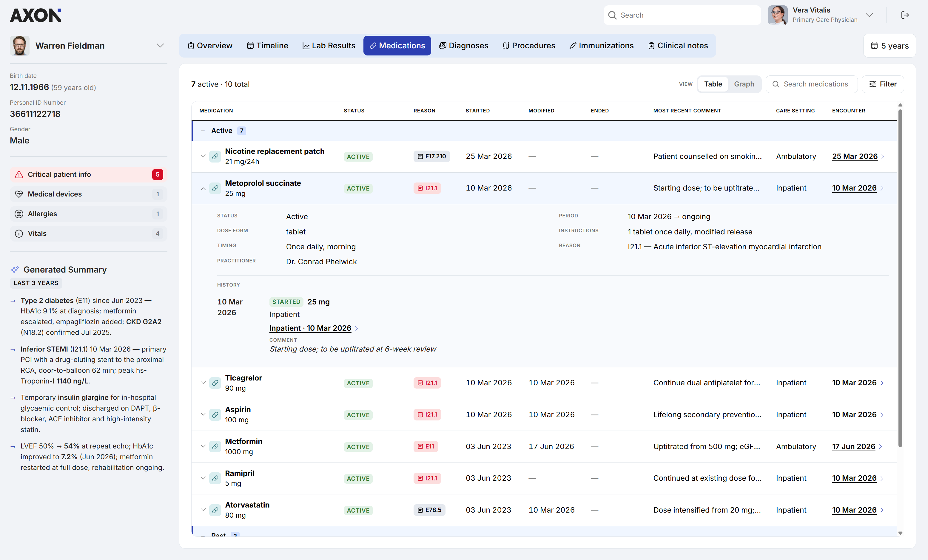This screenshot has width=928, height=560.
Task: Select the Table view option
Action: point(713,84)
